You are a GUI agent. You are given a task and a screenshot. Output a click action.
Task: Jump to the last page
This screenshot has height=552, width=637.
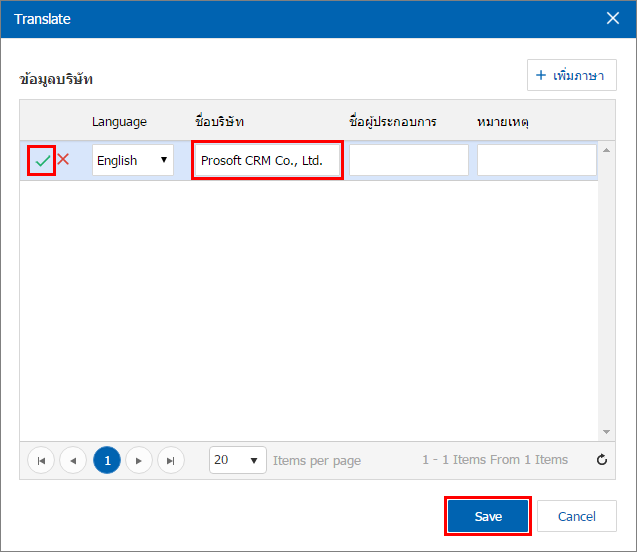click(x=171, y=460)
